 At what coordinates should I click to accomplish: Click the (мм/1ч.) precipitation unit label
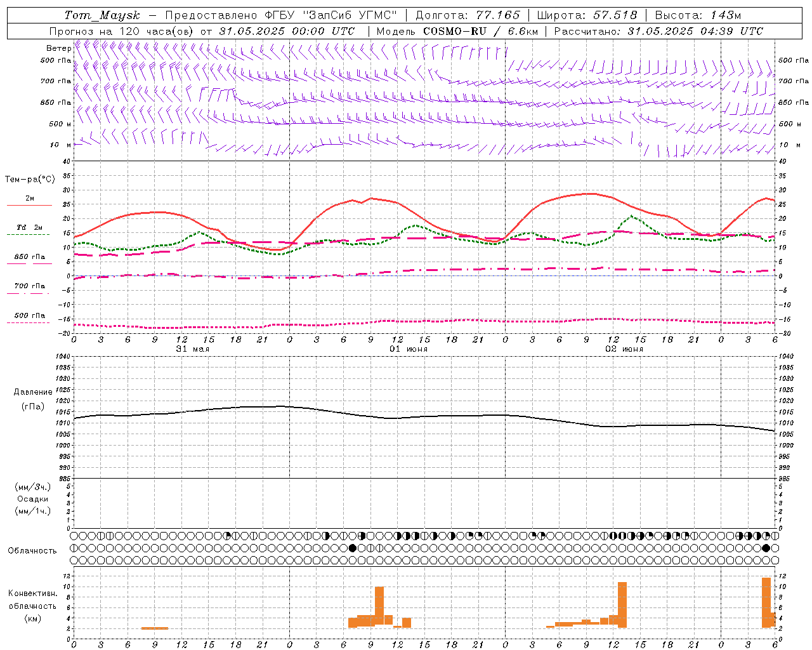click(x=32, y=511)
